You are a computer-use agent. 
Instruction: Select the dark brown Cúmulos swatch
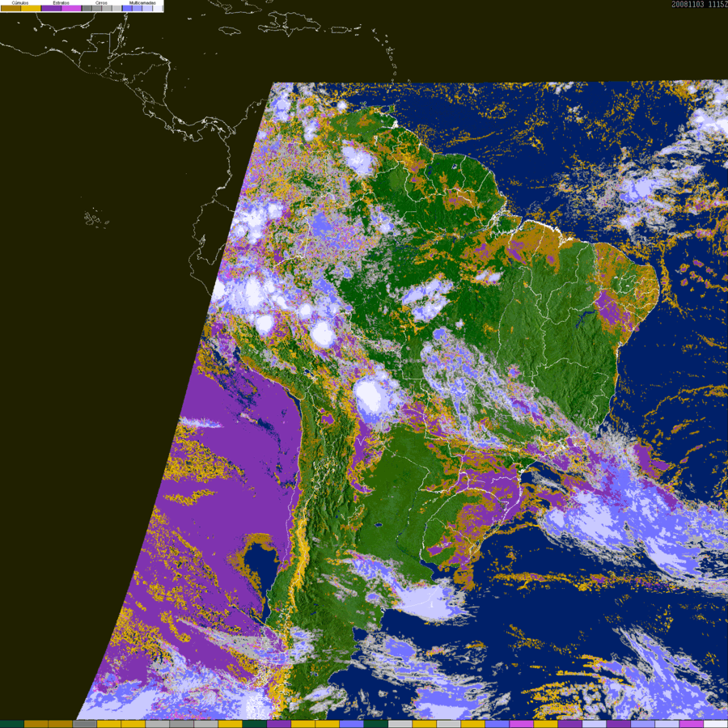pyautogui.click(x=11, y=8)
